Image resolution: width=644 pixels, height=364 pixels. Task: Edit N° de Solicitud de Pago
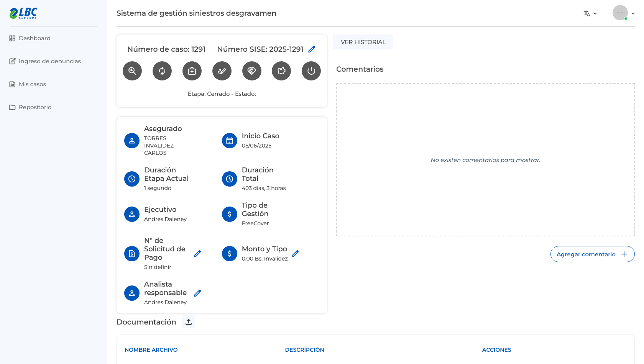click(x=197, y=254)
